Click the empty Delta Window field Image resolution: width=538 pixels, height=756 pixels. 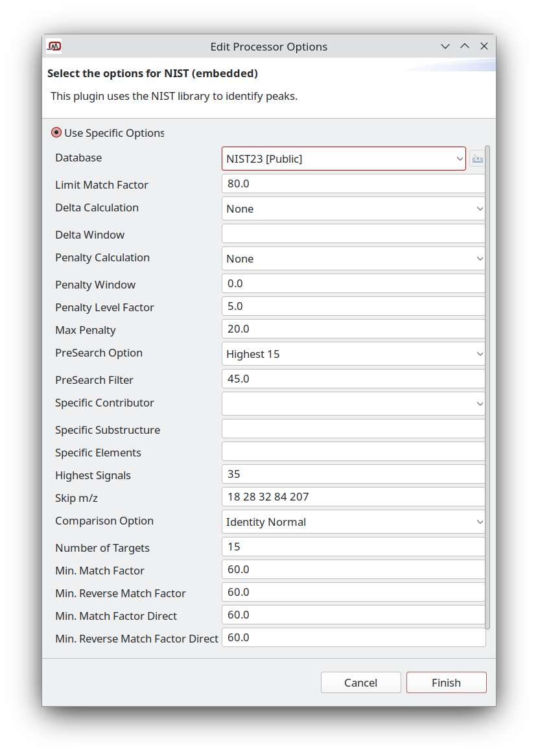(x=353, y=233)
